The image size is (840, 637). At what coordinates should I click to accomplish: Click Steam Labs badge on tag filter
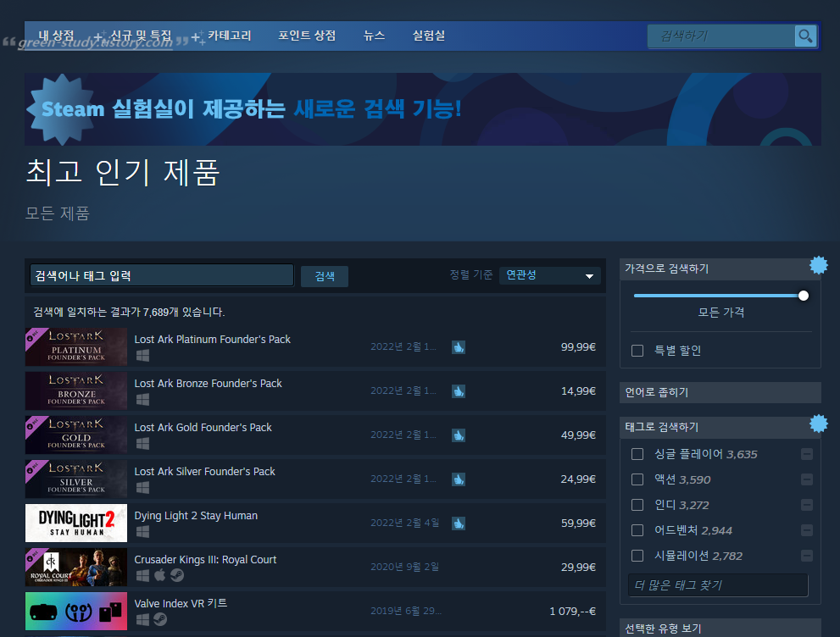click(x=819, y=424)
